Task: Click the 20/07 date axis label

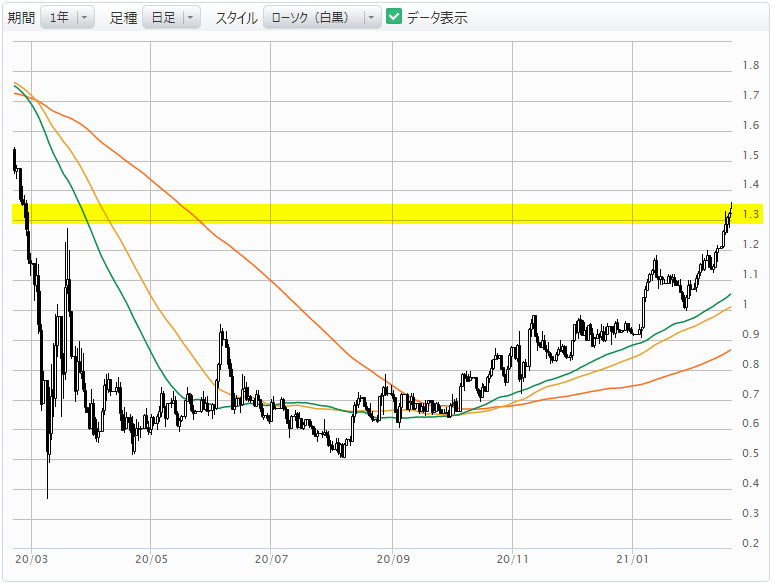Action: click(271, 559)
